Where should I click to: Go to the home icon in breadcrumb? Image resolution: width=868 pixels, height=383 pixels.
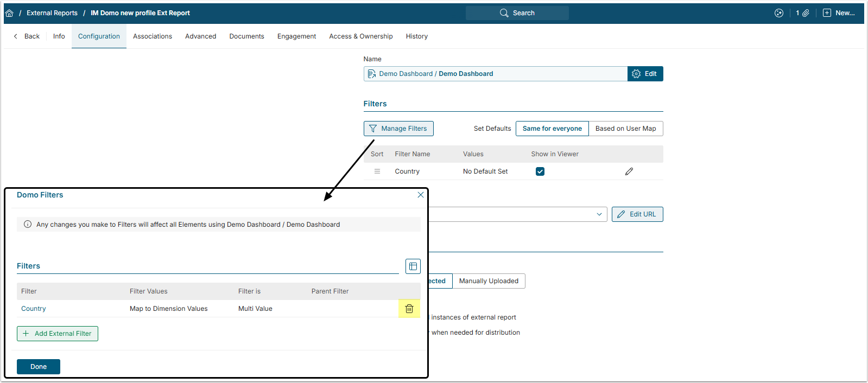point(9,13)
